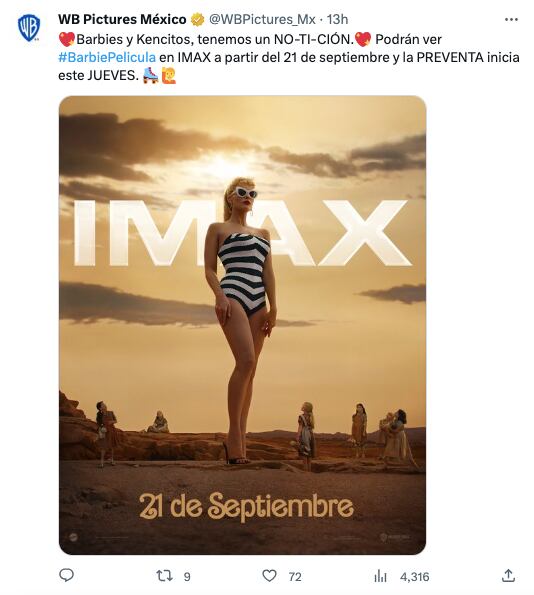Open the 13h timestamp permalink

click(337, 19)
